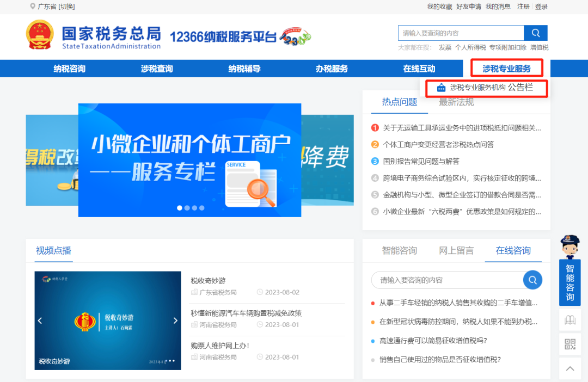Go to previous video with left arrow
Image resolution: width=588 pixels, height=382 pixels.
40,321
